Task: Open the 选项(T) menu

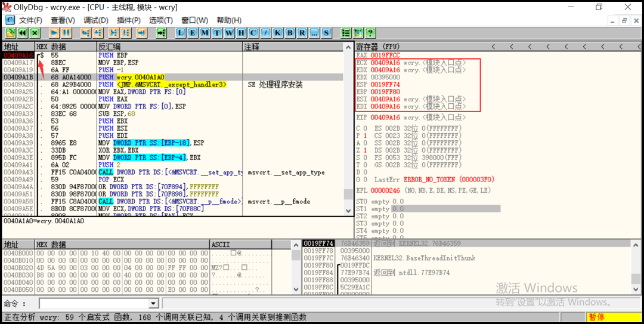Action: (160, 20)
